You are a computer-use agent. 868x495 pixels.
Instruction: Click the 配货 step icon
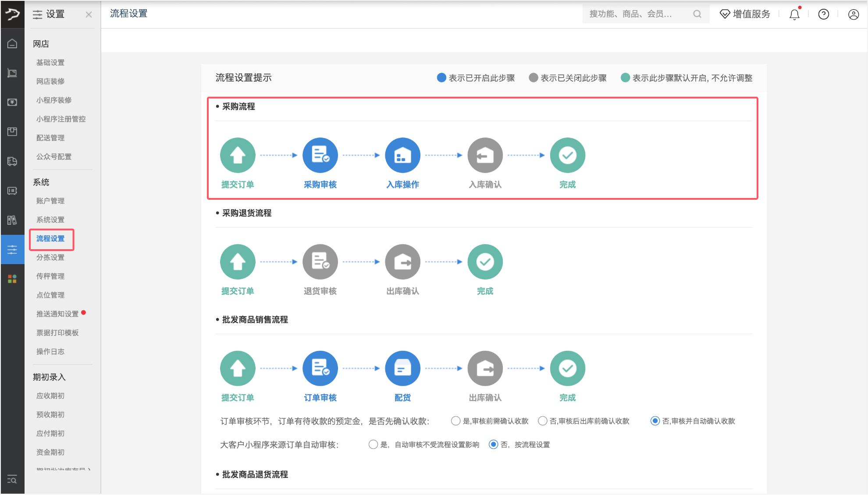pos(402,368)
